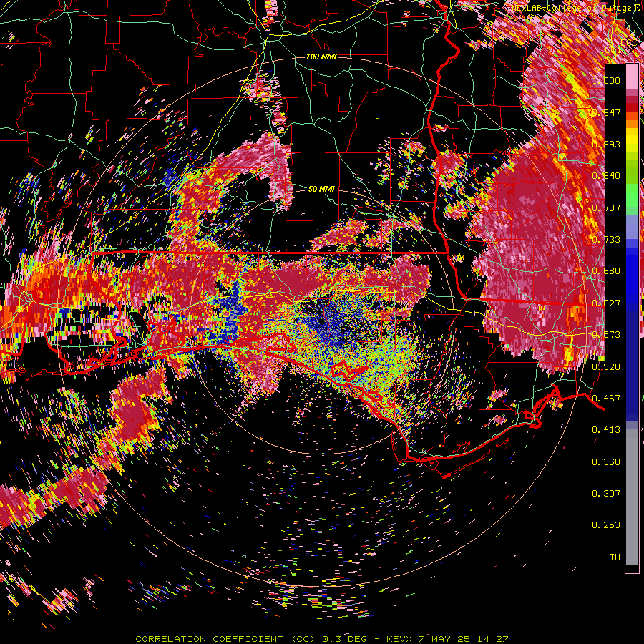Click the "50 NMI" range ring label

point(321,189)
